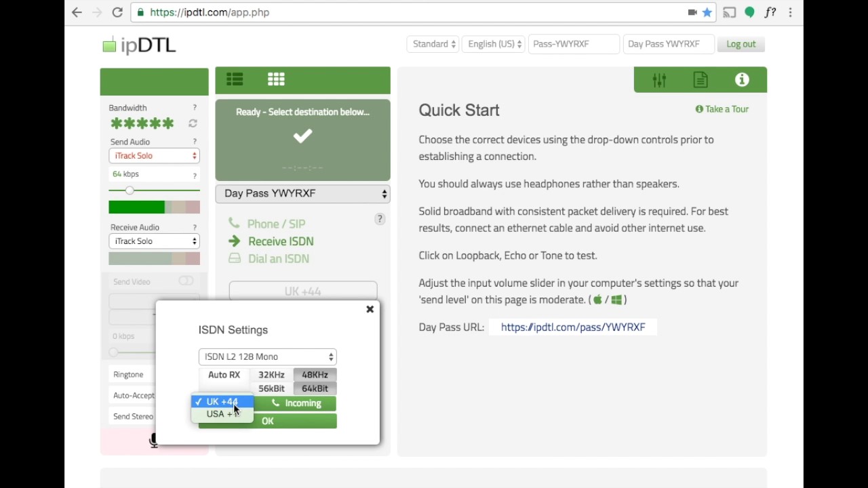Image resolution: width=868 pixels, height=488 pixels.
Task: Select the 64kBit option
Action: tap(315, 388)
